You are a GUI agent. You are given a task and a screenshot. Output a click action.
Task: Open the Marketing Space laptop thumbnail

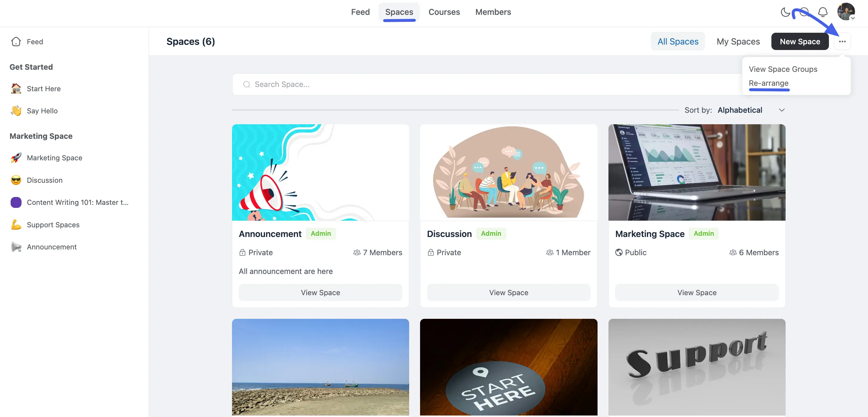pyautogui.click(x=697, y=172)
